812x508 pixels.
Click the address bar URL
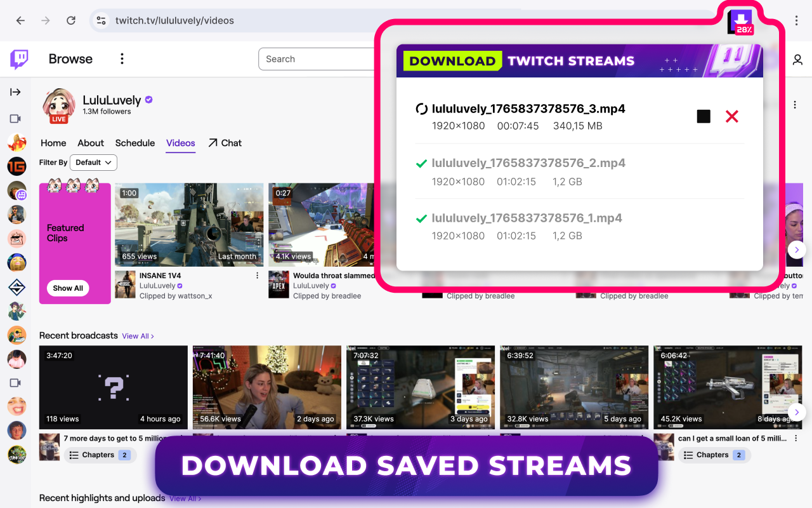[174, 20]
